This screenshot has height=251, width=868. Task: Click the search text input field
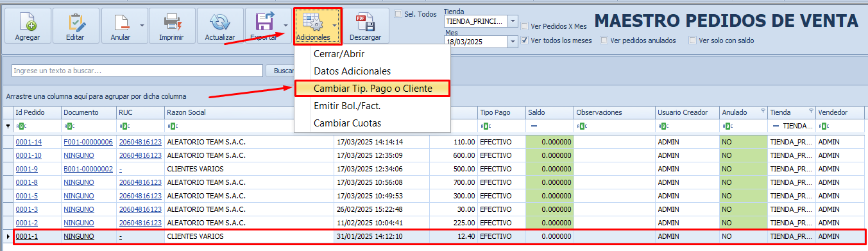coord(137,71)
